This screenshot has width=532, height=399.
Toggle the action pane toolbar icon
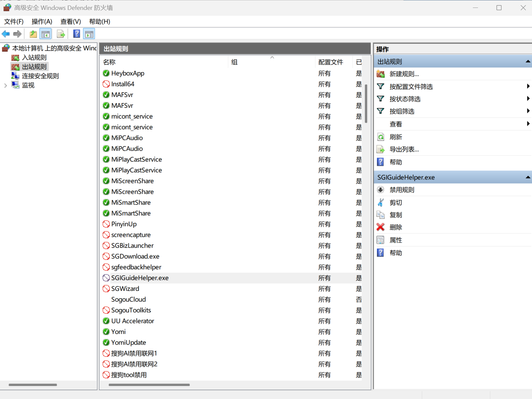pos(89,34)
